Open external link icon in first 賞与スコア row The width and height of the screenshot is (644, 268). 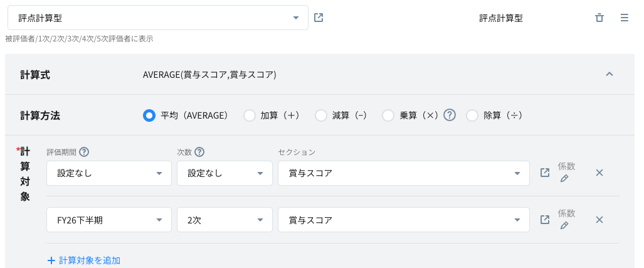coord(545,173)
